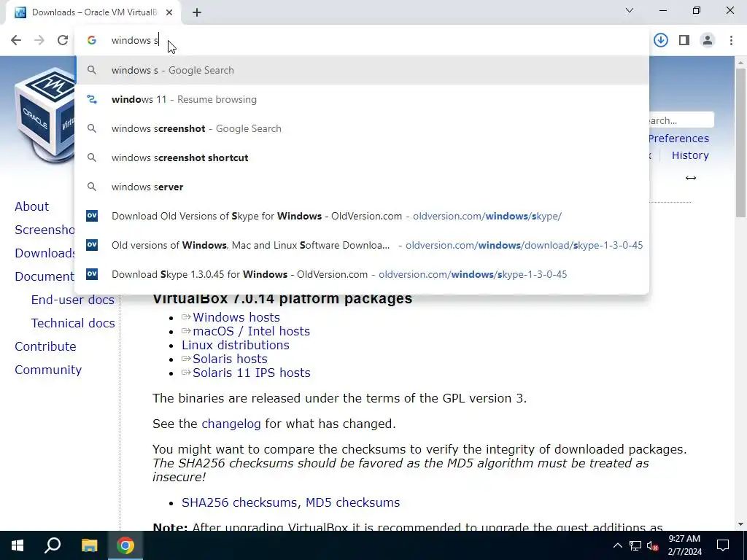Screen dimensions: 747x560
Task: Click the address bar with 'windows s'
Action: click(x=362, y=40)
